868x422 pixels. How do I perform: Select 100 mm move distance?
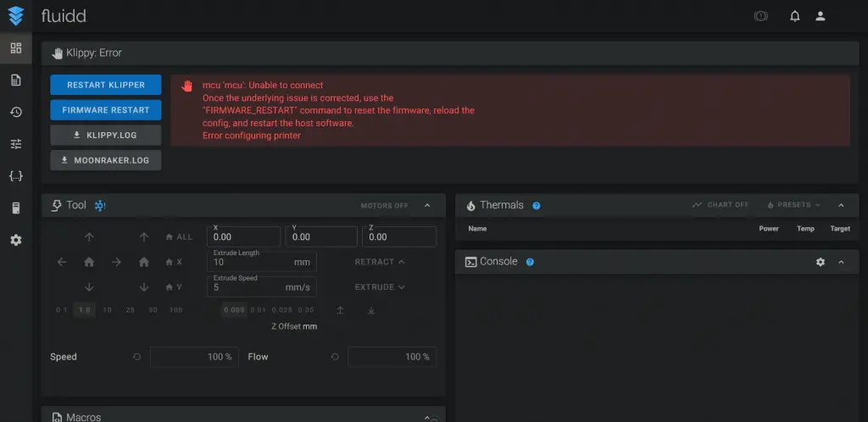click(176, 310)
